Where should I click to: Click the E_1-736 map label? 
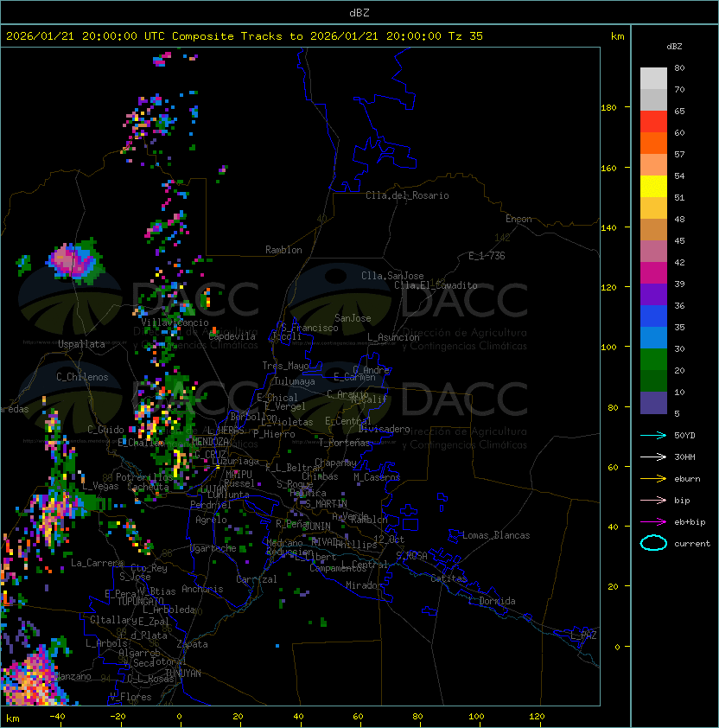click(487, 256)
